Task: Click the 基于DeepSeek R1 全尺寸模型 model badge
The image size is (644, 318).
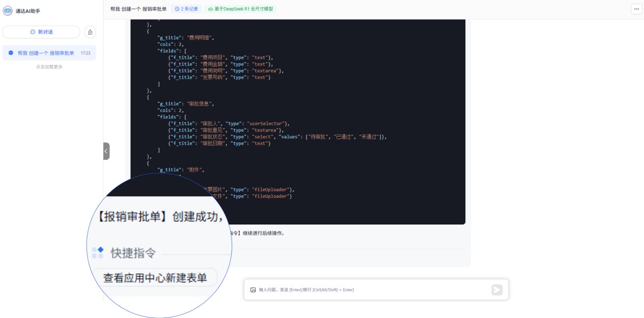Action: point(241,9)
